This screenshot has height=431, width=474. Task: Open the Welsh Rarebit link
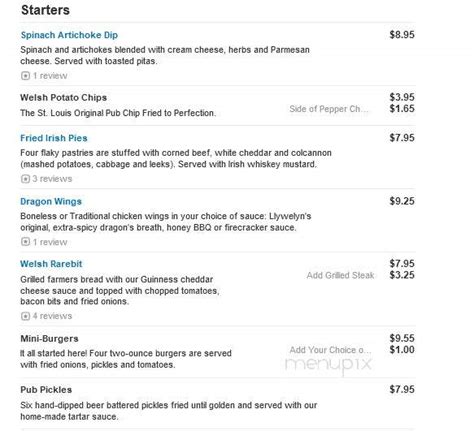[51, 264]
